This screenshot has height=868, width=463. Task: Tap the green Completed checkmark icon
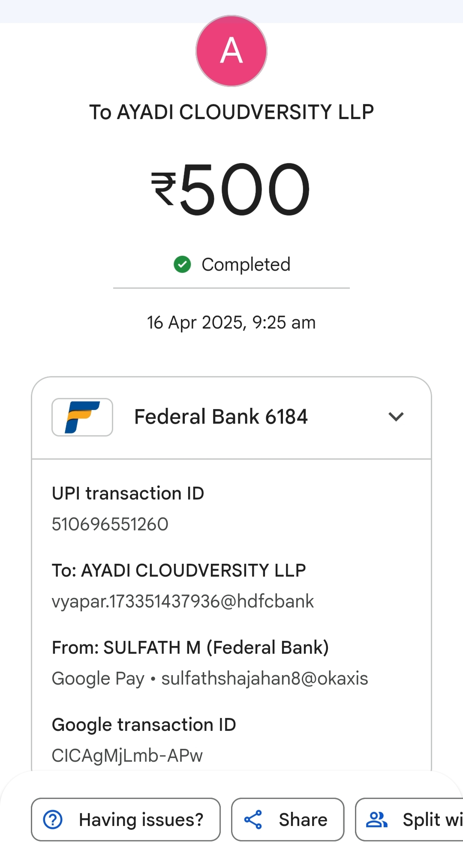coord(182,264)
